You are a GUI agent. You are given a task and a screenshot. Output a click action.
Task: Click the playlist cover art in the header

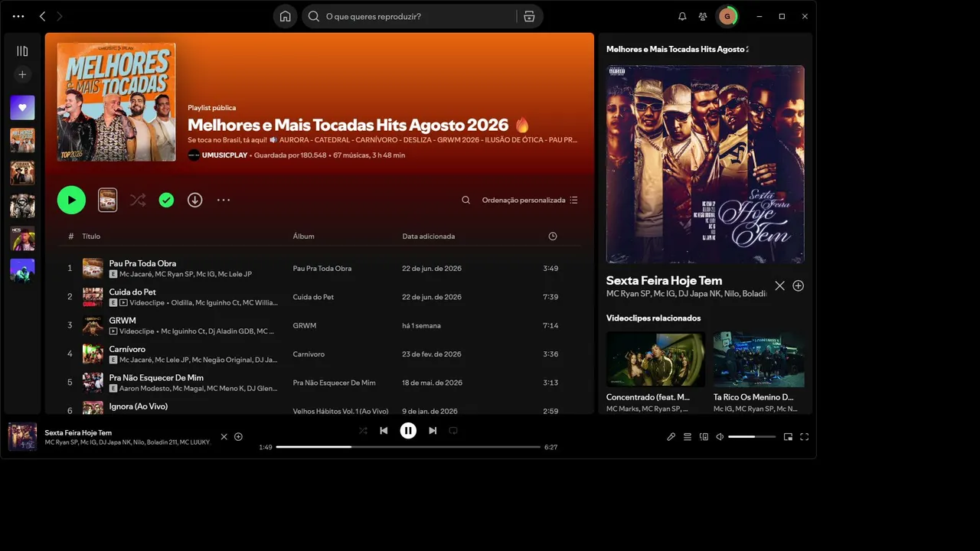pyautogui.click(x=116, y=102)
